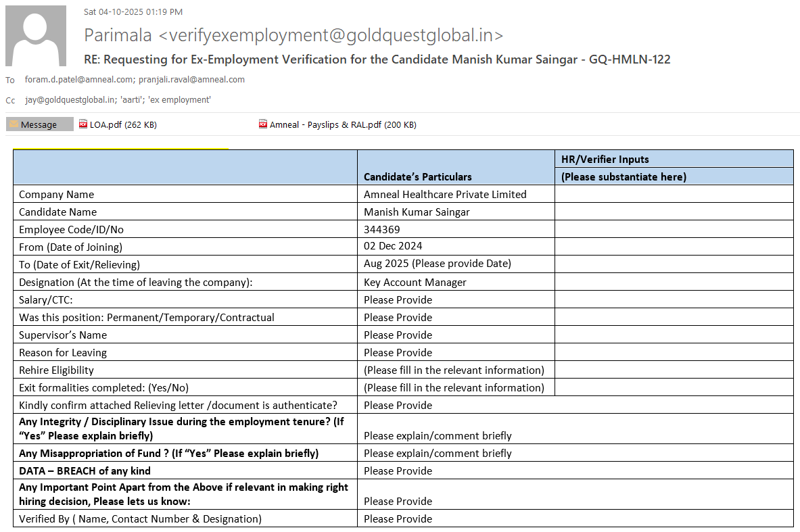Open Amneal - Payslips & RAL.pdf attachment
The width and height of the screenshot is (800, 532).
(x=342, y=124)
